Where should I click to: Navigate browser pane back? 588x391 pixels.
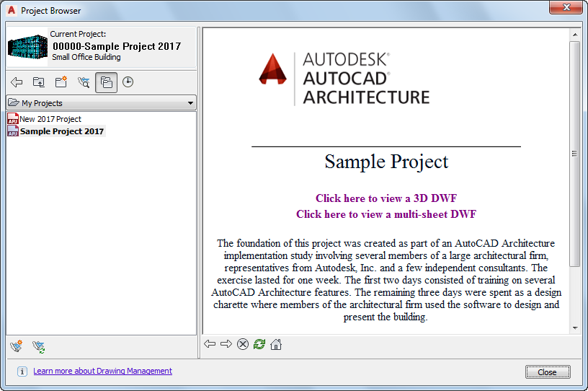(210, 343)
